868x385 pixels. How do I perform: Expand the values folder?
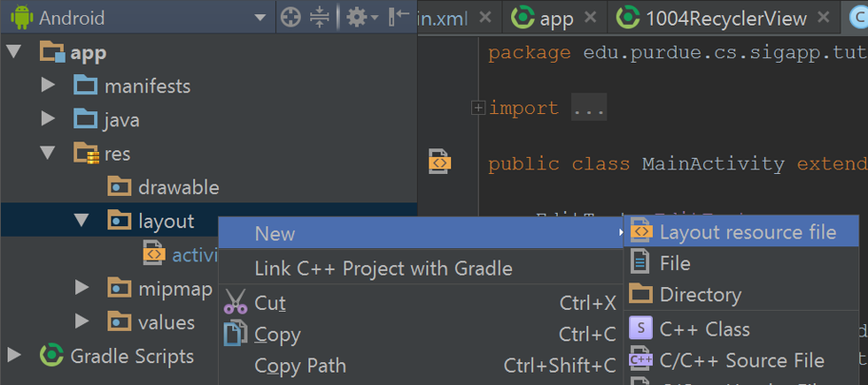(82, 321)
